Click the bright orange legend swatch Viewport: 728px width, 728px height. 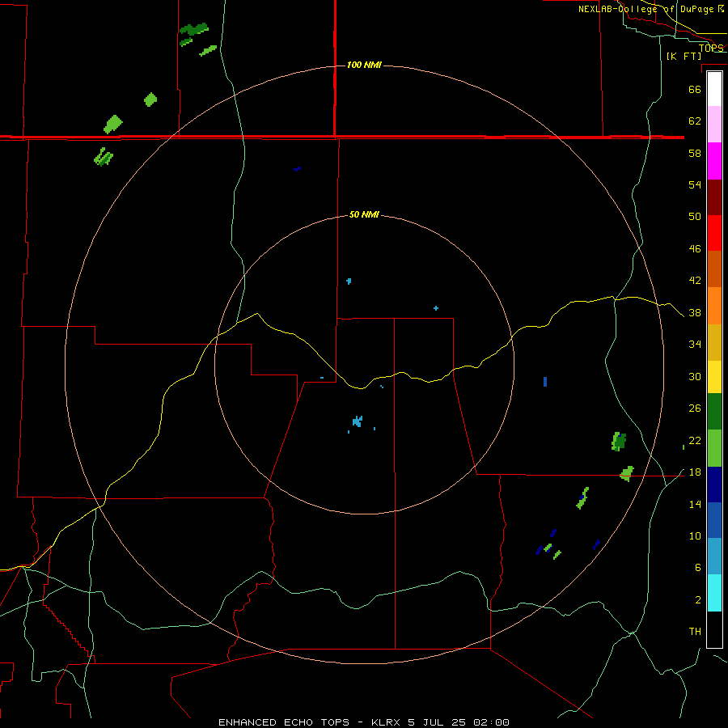click(x=714, y=306)
